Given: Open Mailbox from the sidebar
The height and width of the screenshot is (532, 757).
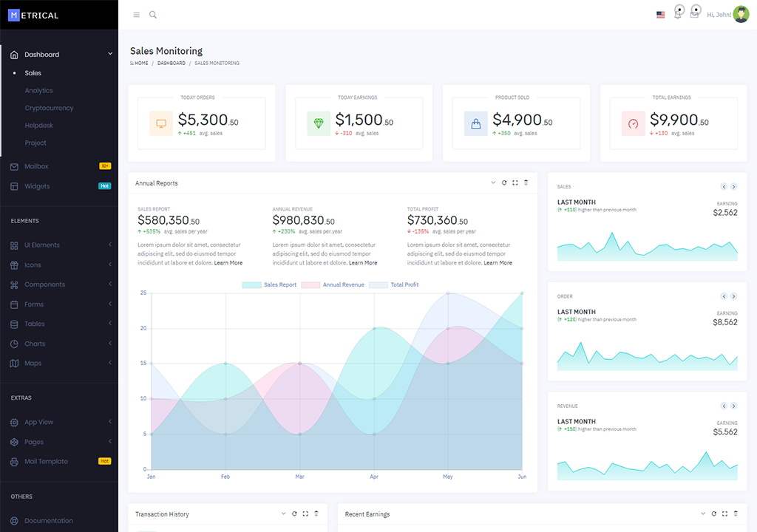Looking at the screenshot, I should (36, 166).
